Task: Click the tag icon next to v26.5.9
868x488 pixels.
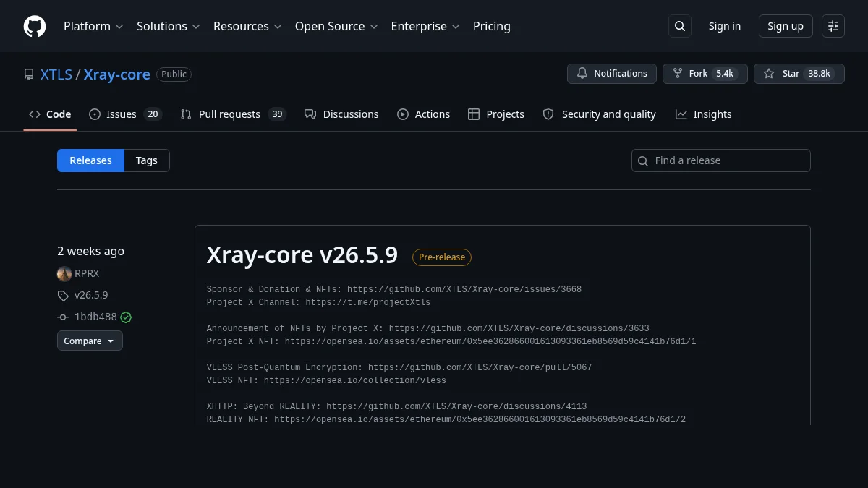Action: pos(63,295)
